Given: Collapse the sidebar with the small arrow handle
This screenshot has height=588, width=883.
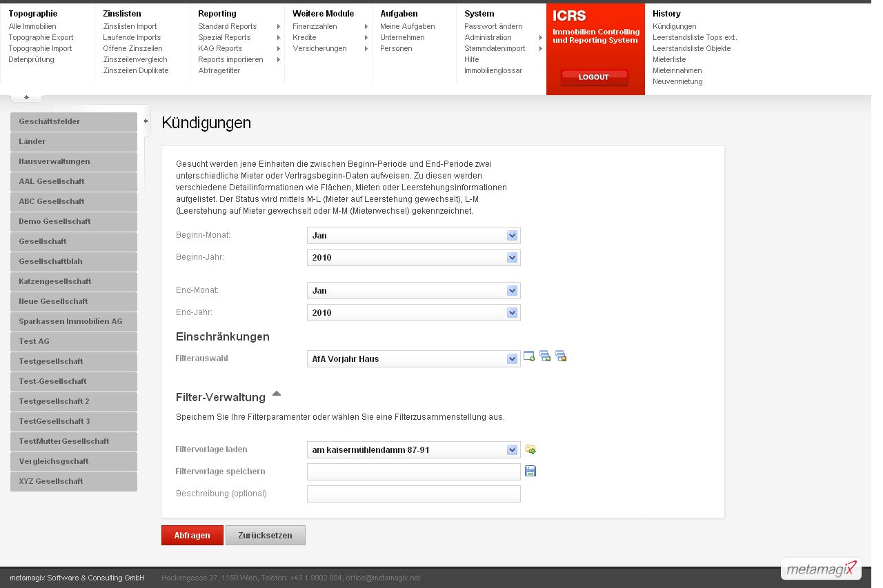Looking at the screenshot, I should 146,121.
